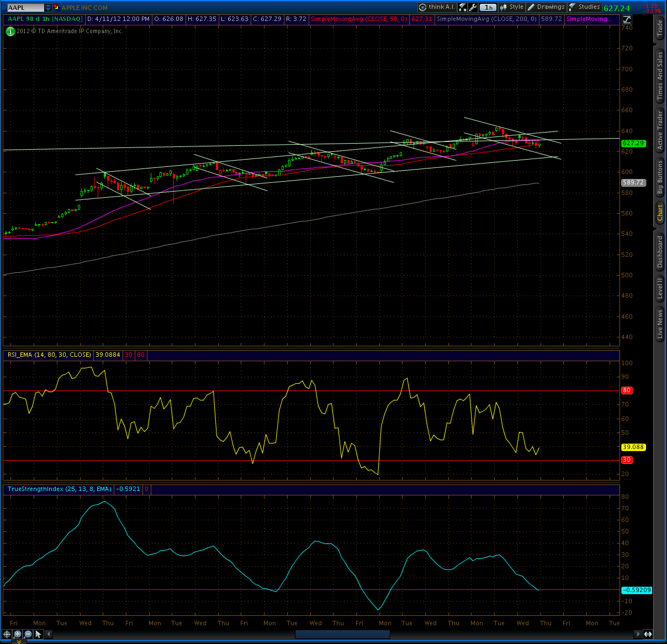Click the last price 627.24 in header
Viewport: 667px width, 644px height.
[x=617, y=8]
